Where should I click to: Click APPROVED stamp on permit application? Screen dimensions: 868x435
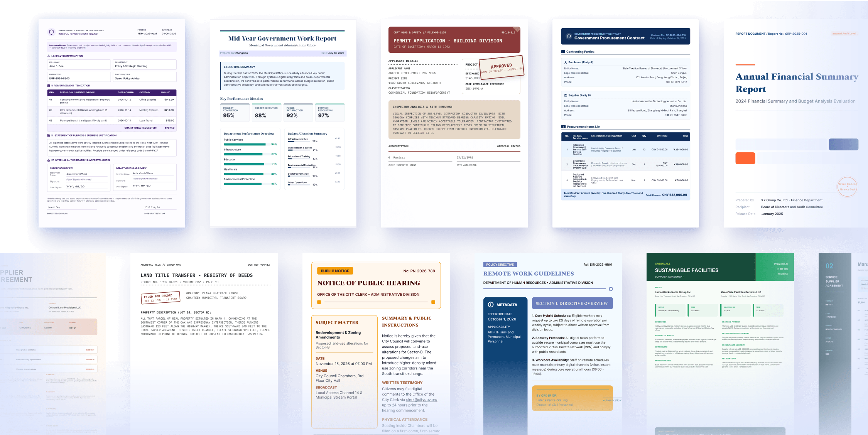click(x=501, y=67)
